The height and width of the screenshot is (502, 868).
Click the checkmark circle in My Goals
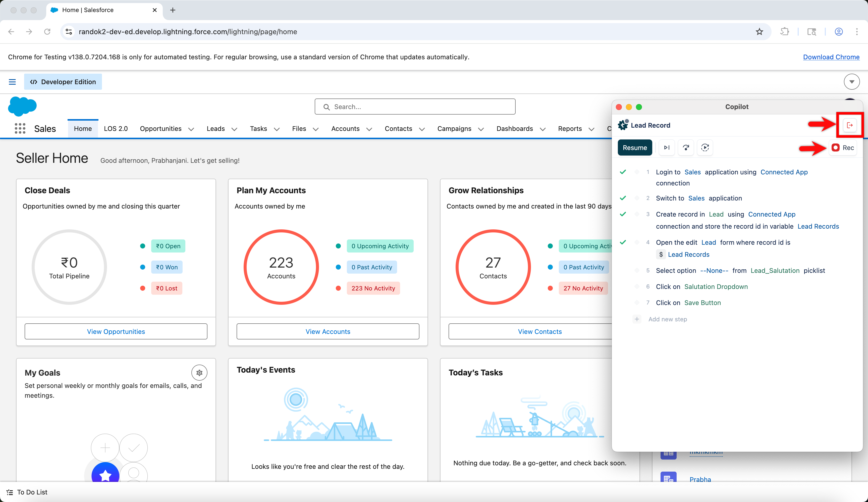click(x=134, y=447)
